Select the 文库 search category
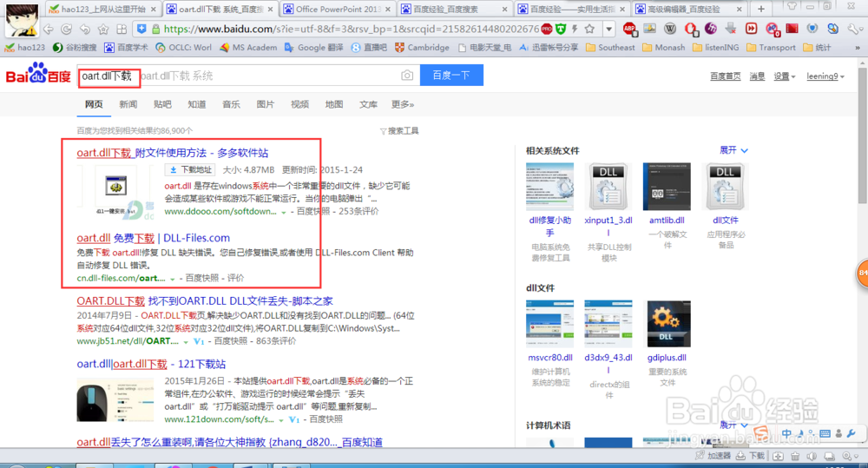This screenshot has width=868, height=468. point(368,104)
